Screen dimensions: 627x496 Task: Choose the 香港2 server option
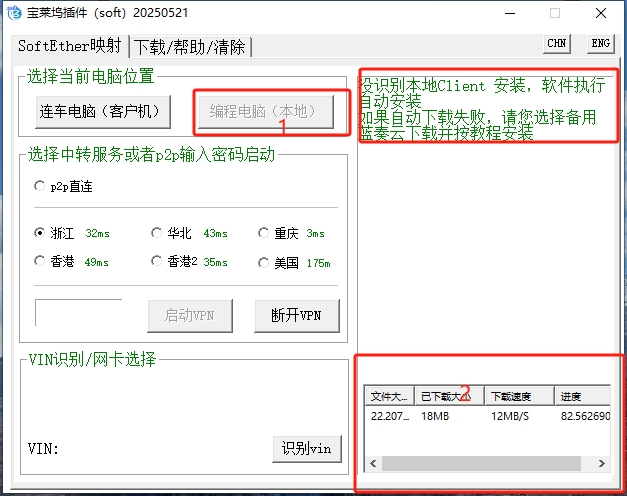[156, 262]
